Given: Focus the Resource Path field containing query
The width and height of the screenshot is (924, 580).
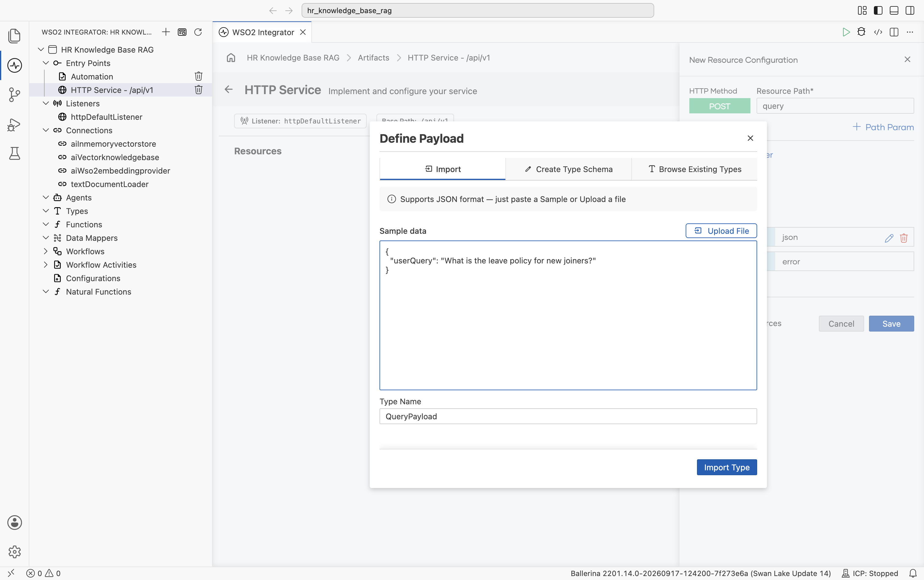Looking at the screenshot, I should [x=835, y=106].
